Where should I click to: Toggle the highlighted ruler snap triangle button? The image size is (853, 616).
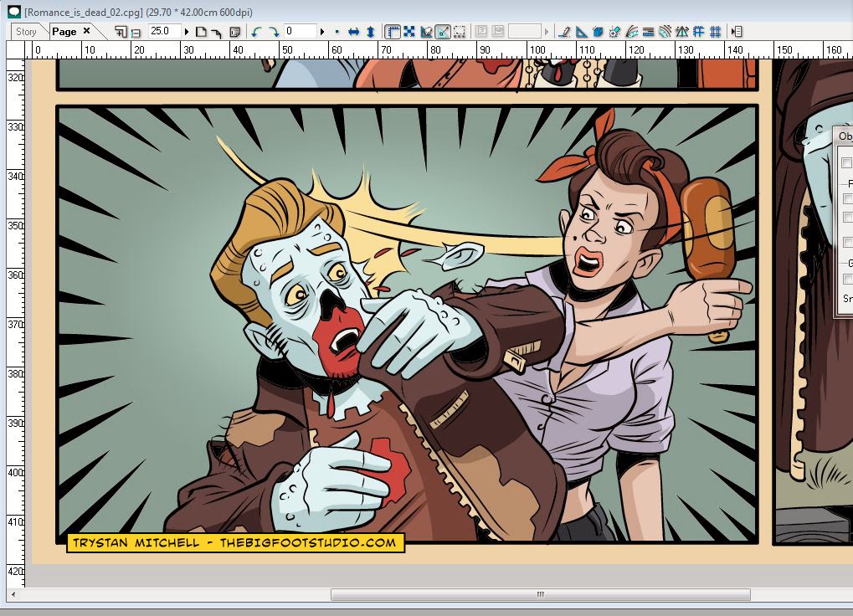[x=443, y=32]
